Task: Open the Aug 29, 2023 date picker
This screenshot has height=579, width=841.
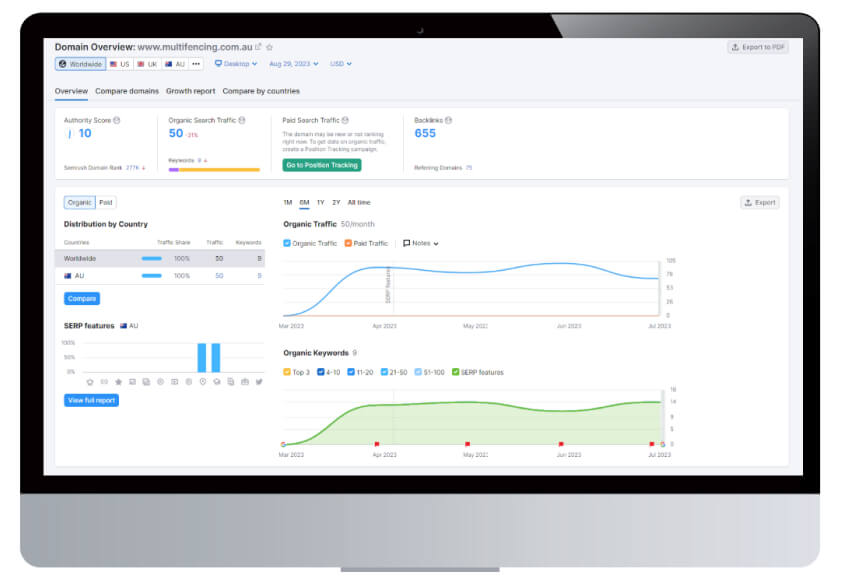Action: [x=293, y=64]
